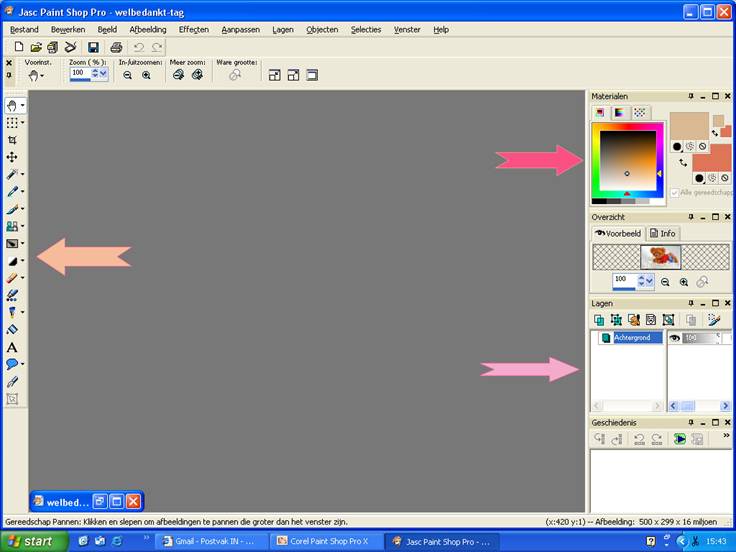Adjust the Achtergrond layer opacity slider
Viewport: 736px width, 552px height.
point(701,338)
